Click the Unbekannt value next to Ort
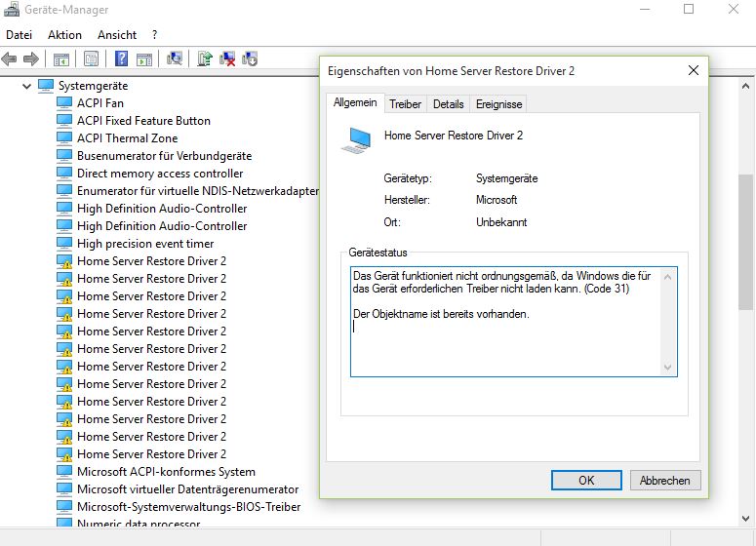 pyautogui.click(x=501, y=222)
